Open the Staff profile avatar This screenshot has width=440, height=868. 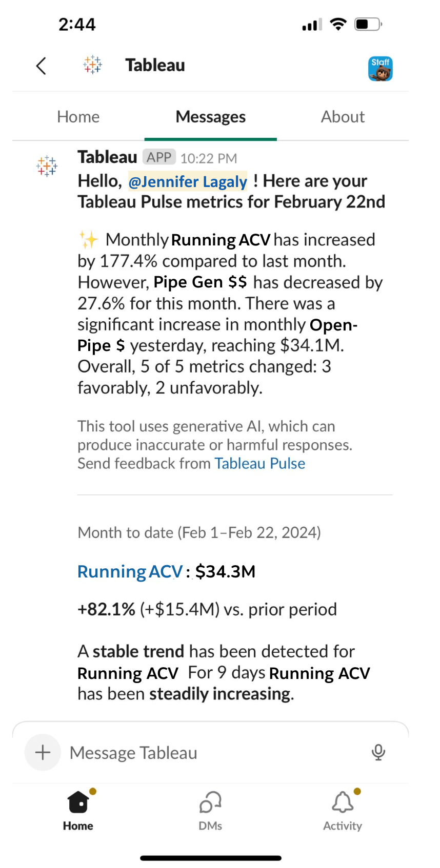pos(380,69)
